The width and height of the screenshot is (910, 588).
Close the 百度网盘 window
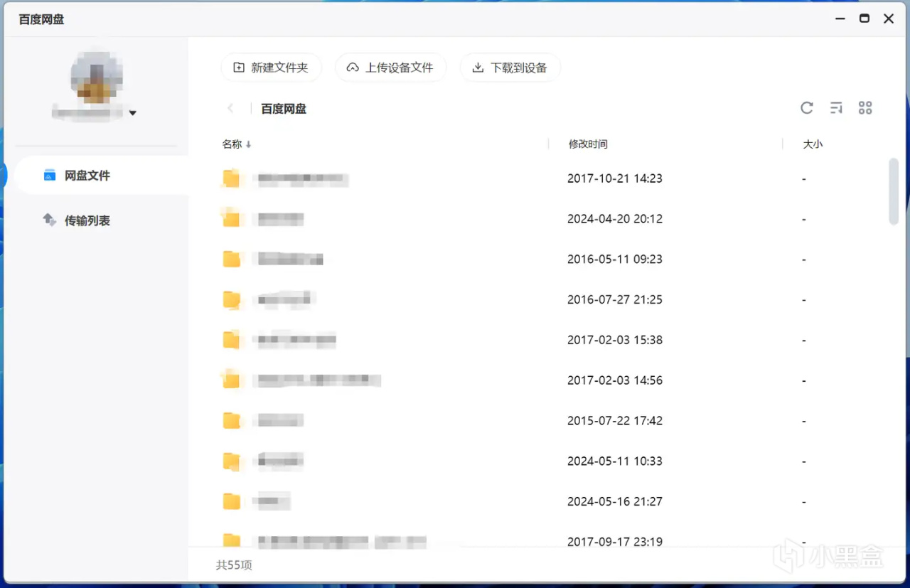(x=889, y=18)
